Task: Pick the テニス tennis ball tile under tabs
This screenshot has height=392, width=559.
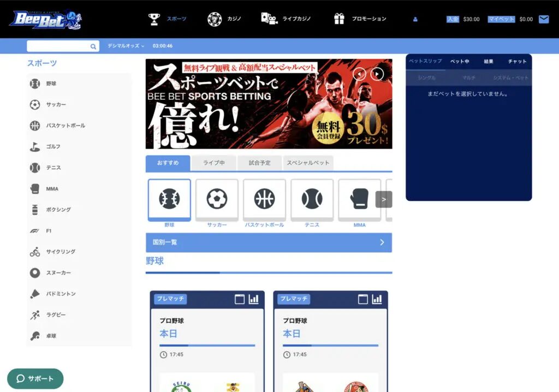Action: point(312,200)
